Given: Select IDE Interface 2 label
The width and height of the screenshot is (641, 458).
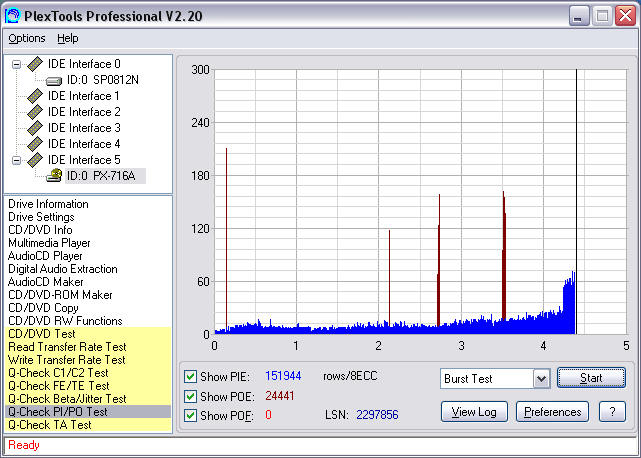Looking at the screenshot, I should click(x=84, y=112).
